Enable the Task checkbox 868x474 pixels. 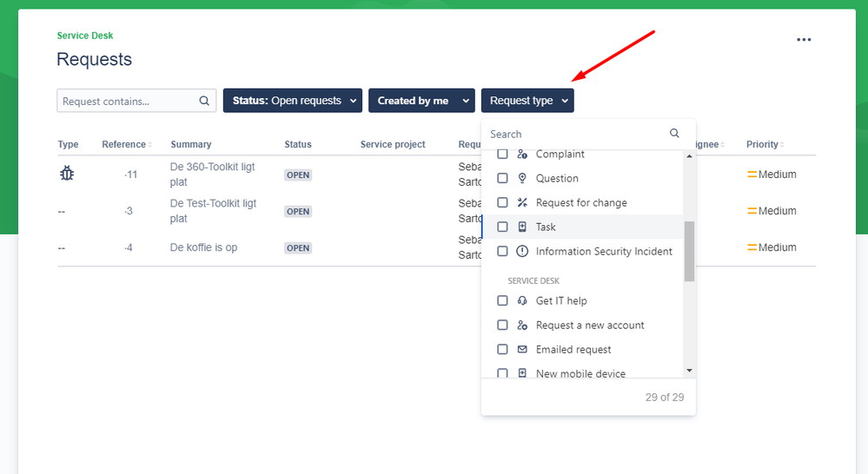(502, 227)
